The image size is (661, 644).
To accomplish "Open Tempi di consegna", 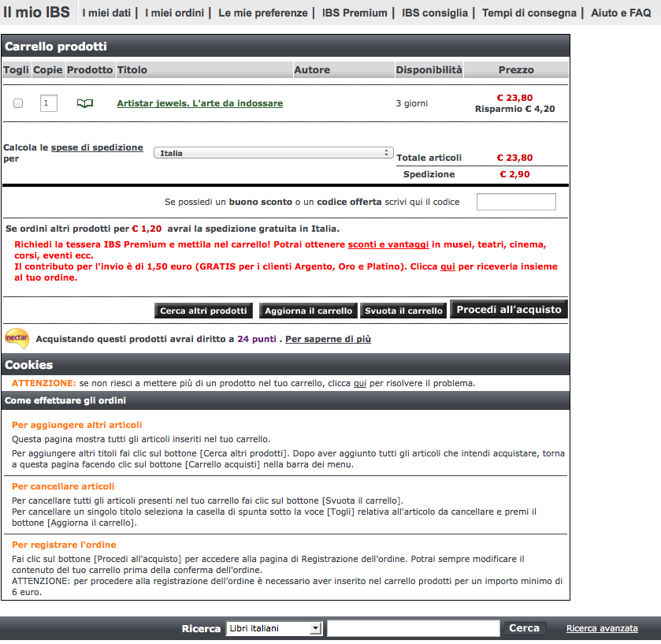I will pyautogui.click(x=529, y=13).
